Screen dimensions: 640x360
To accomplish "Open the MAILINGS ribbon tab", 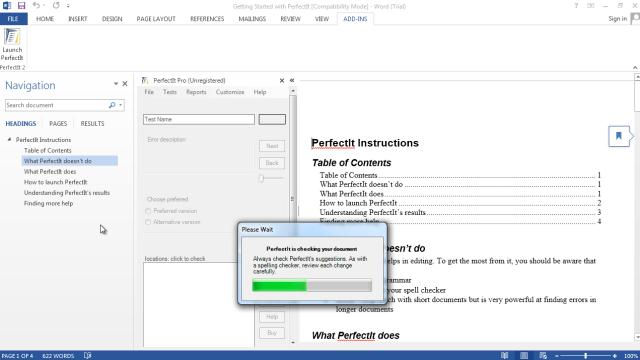I will 252,19.
